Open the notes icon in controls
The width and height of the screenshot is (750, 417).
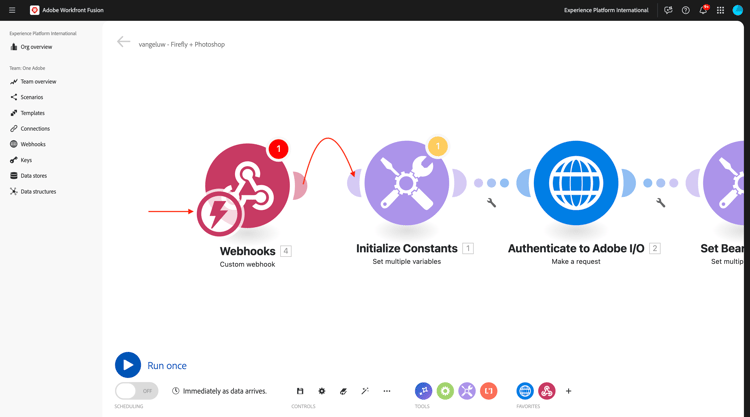pos(343,391)
